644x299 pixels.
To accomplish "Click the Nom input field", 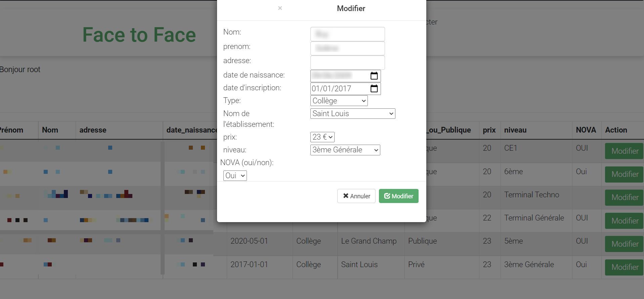I will pos(347,34).
